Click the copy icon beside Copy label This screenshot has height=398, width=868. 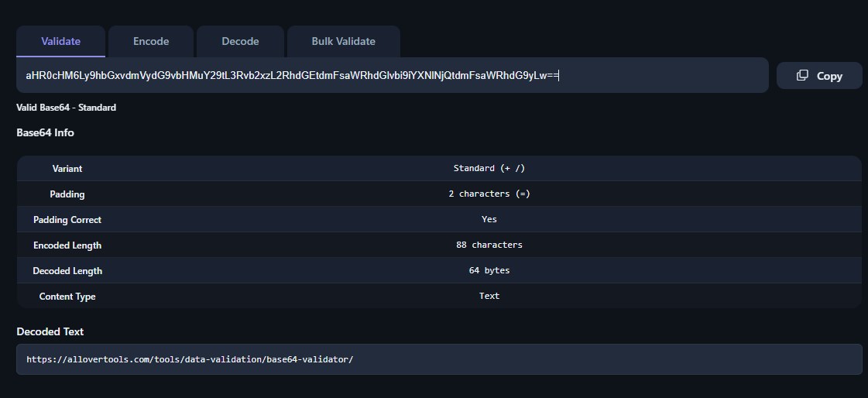pos(802,76)
